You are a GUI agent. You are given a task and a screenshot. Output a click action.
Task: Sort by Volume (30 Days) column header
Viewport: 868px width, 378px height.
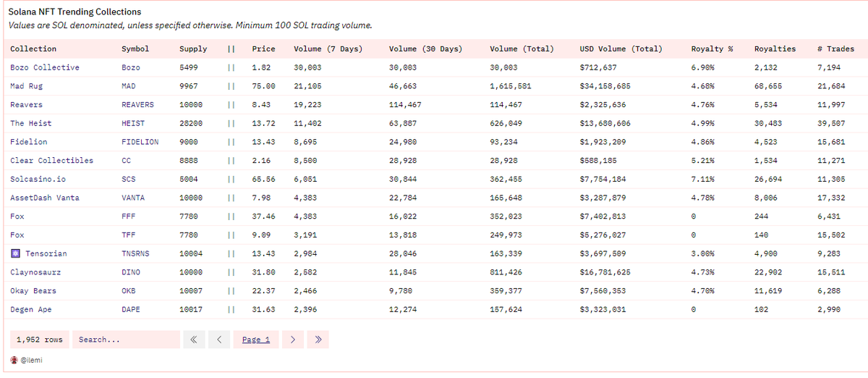(425, 49)
